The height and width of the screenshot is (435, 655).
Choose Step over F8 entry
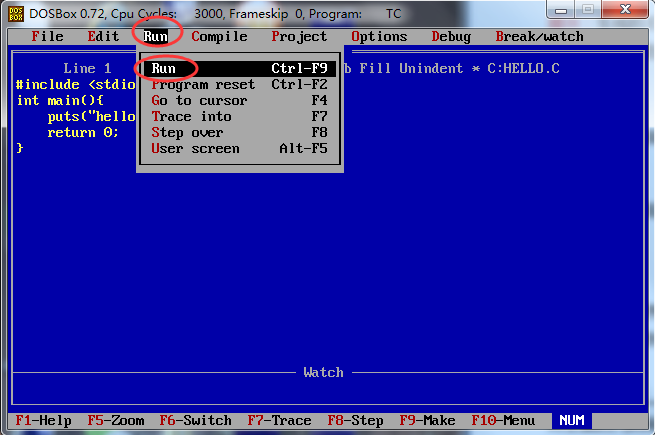coord(239,132)
